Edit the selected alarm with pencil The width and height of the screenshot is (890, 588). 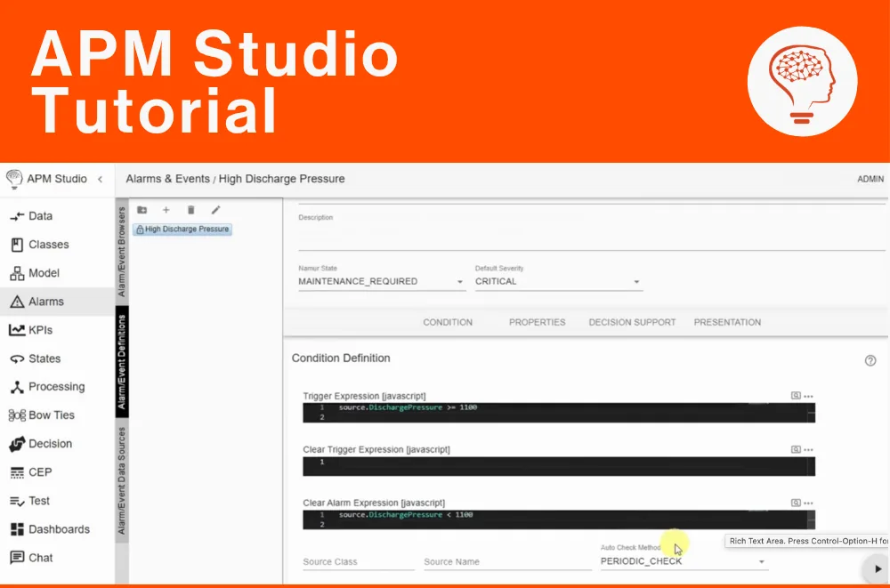pyautogui.click(x=215, y=210)
